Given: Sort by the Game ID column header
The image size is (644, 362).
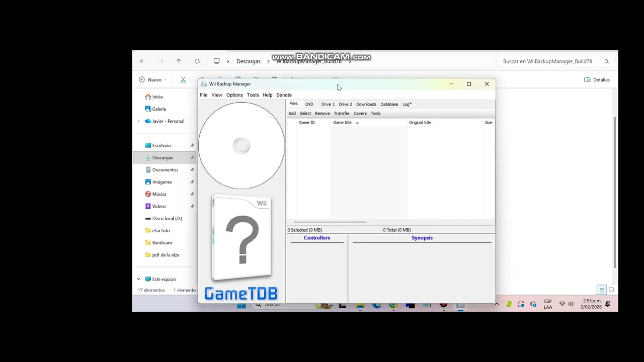Looking at the screenshot, I should (x=313, y=123).
